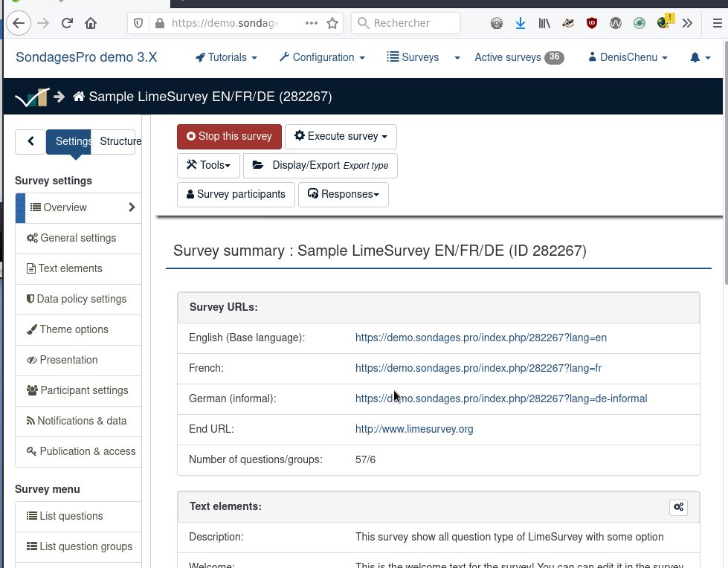
Task: Open the Tutorials menu
Action: pos(226,57)
